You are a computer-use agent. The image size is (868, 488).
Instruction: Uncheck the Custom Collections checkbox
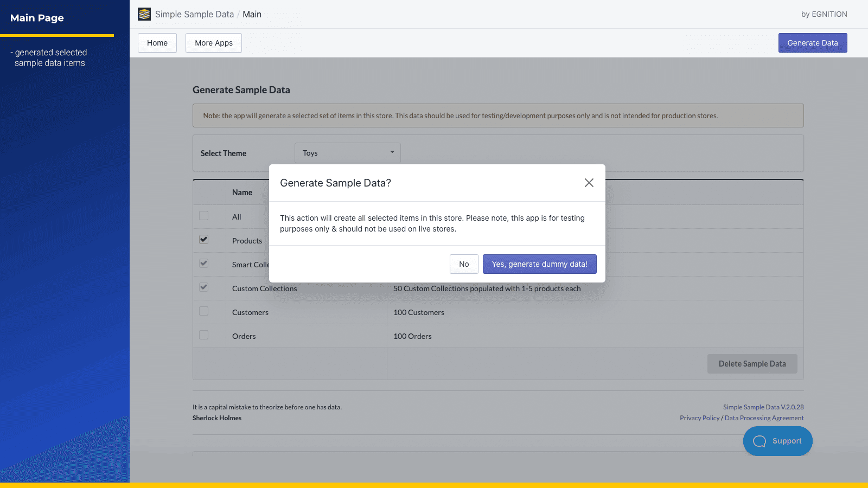[203, 287]
